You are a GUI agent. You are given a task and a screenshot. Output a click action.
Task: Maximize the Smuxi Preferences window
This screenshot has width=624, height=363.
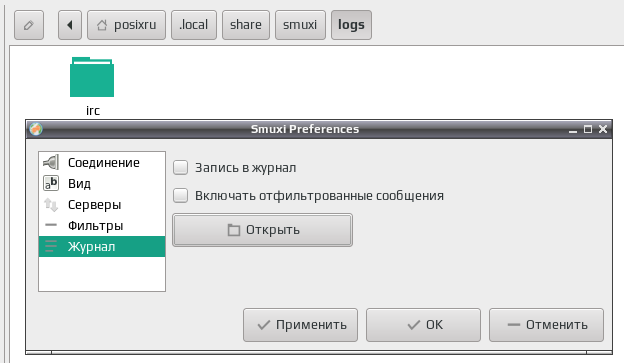tap(588, 129)
